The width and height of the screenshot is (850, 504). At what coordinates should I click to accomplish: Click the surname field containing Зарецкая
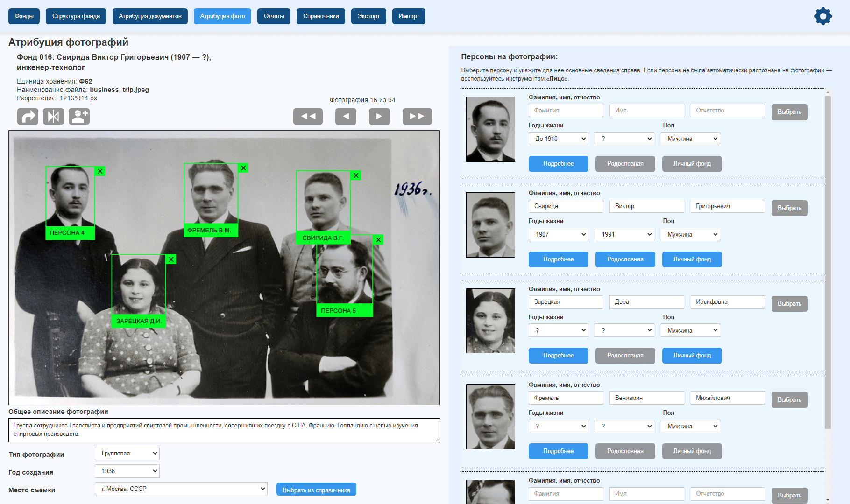pos(566,302)
